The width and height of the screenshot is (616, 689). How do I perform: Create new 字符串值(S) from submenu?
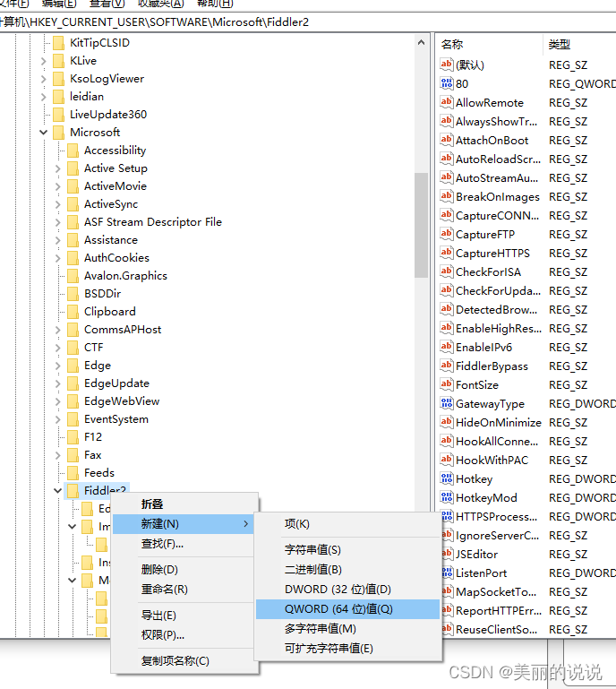[347, 550]
